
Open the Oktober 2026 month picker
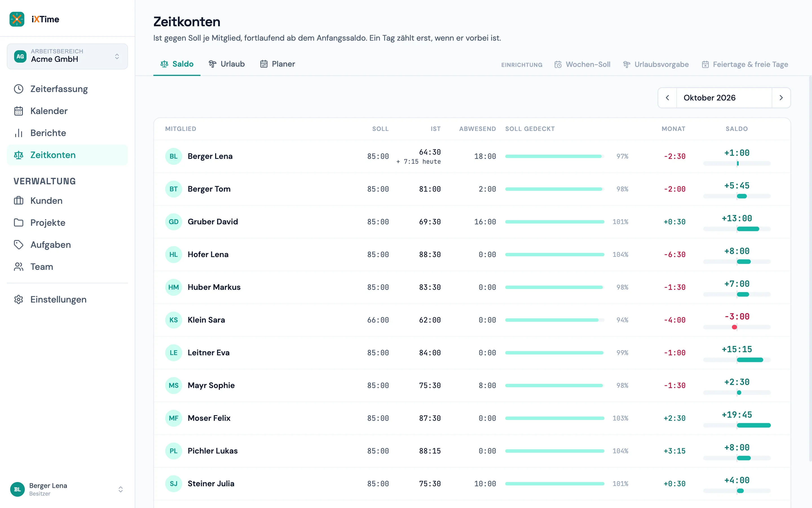pos(724,98)
